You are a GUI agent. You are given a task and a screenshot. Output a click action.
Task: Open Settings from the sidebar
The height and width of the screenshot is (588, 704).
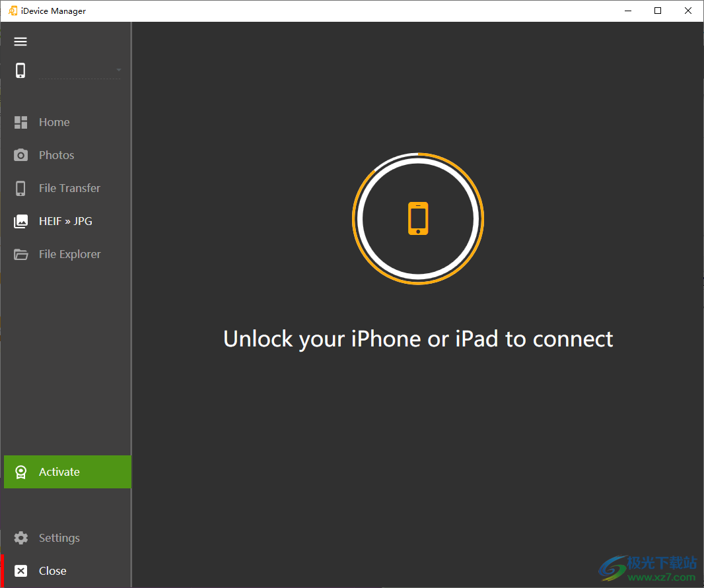coord(59,538)
